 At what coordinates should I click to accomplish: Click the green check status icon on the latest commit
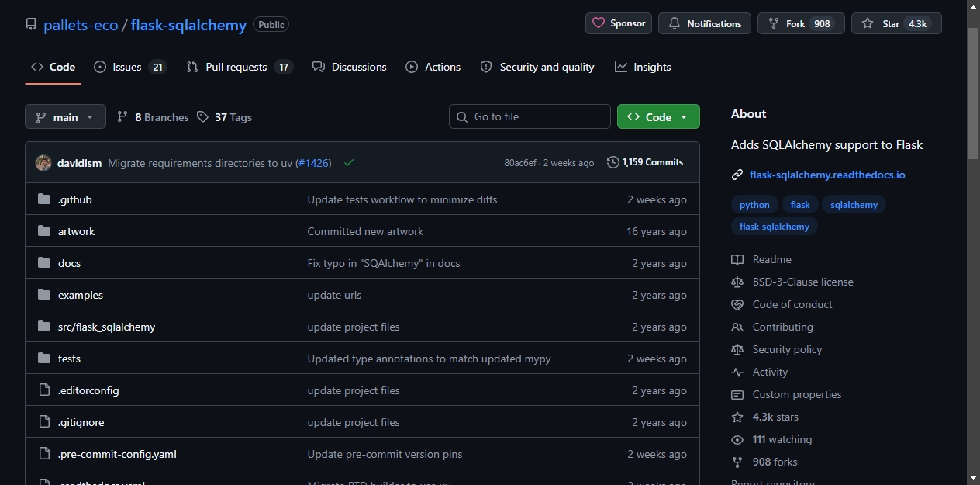coord(349,163)
